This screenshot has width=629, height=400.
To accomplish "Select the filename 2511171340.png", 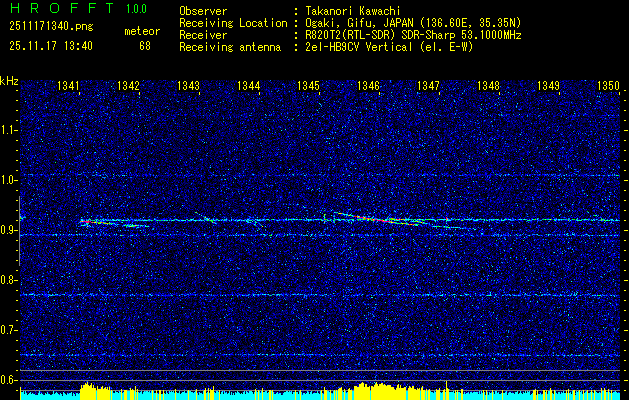I will (51, 27).
